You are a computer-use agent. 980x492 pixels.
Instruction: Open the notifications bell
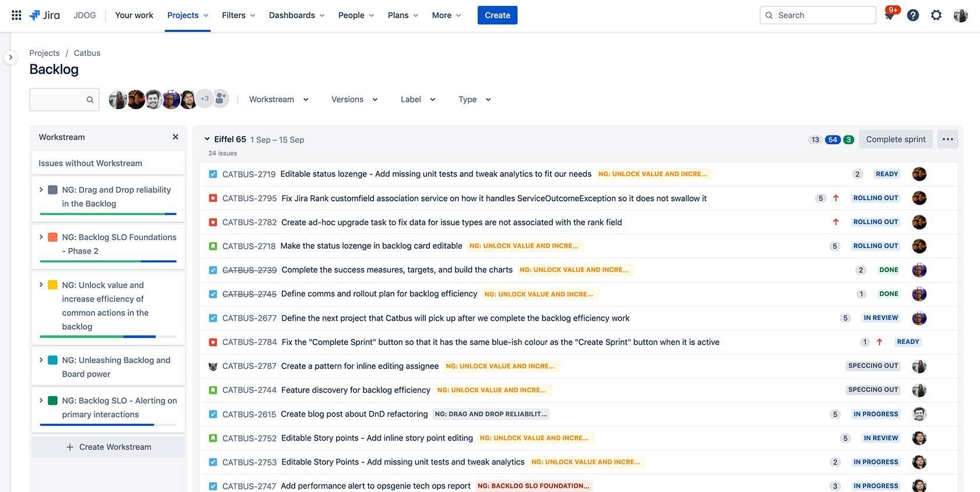click(x=890, y=16)
